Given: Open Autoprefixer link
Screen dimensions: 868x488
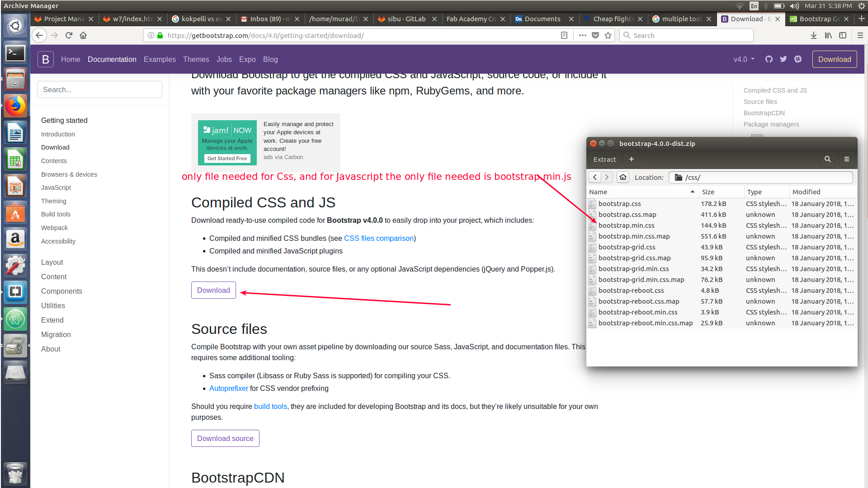Looking at the screenshot, I should (229, 388).
